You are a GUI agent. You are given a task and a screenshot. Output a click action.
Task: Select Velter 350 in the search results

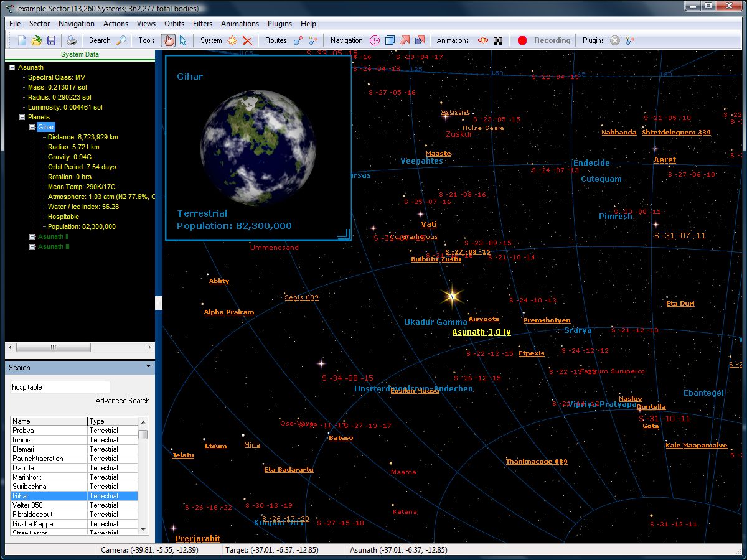point(74,505)
